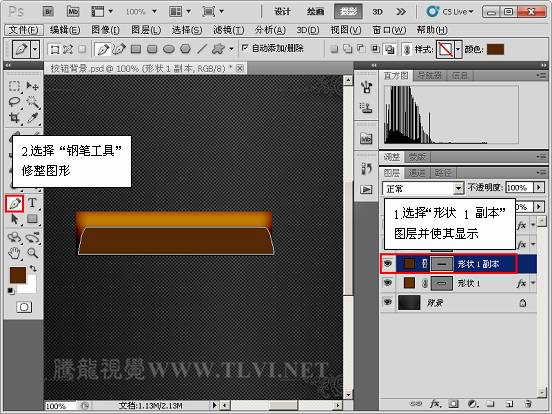Swap foreground and background colors
Screen dimensions: 552x414
tap(33, 269)
